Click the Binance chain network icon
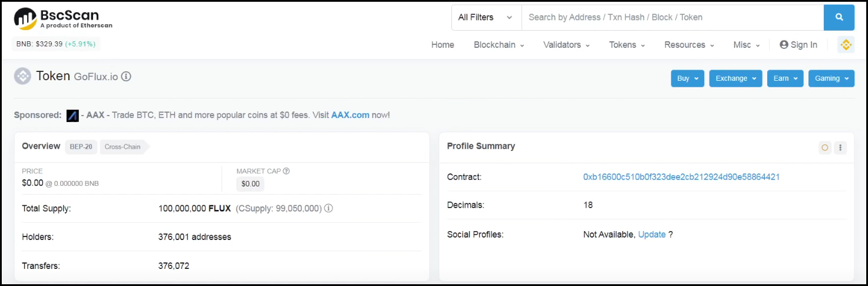 pyautogui.click(x=846, y=45)
